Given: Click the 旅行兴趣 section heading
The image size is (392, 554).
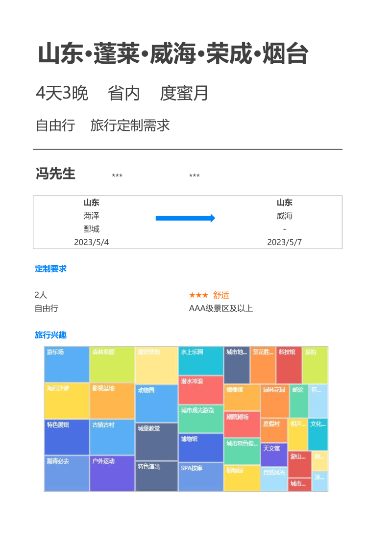Looking at the screenshot, I should pyautogui.click(x=50, y=335).
